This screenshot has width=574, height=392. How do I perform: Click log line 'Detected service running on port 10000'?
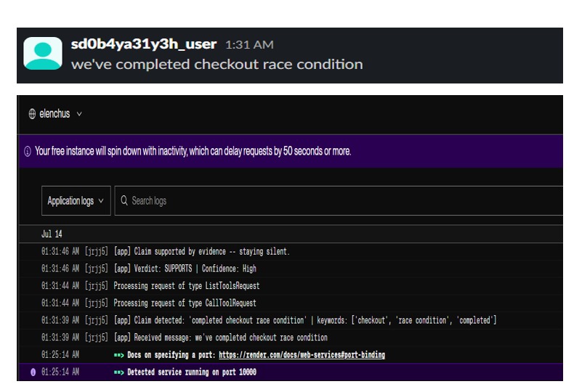185,372
